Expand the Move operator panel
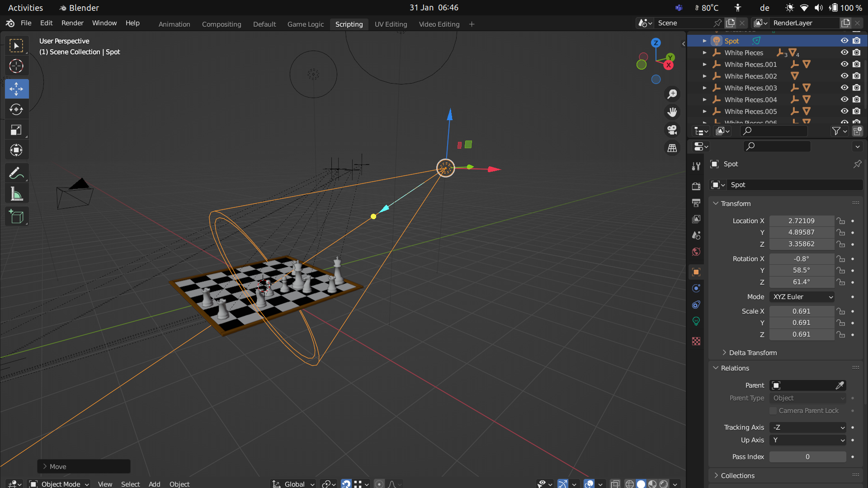The width and height of the screenshot is (868, 488). click(x=84, y=466)
